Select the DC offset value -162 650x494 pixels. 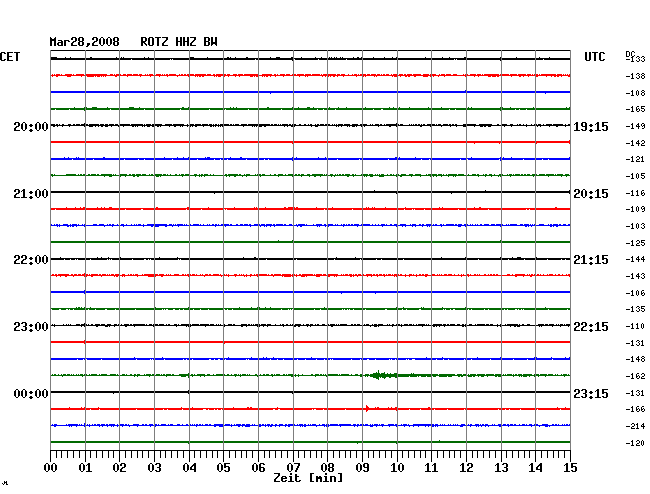[635, 376]
